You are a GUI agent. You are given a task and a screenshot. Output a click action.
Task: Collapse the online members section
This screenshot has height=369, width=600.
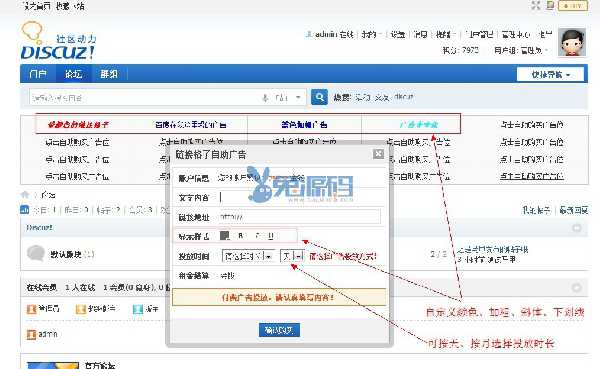[x=577, y=287]
